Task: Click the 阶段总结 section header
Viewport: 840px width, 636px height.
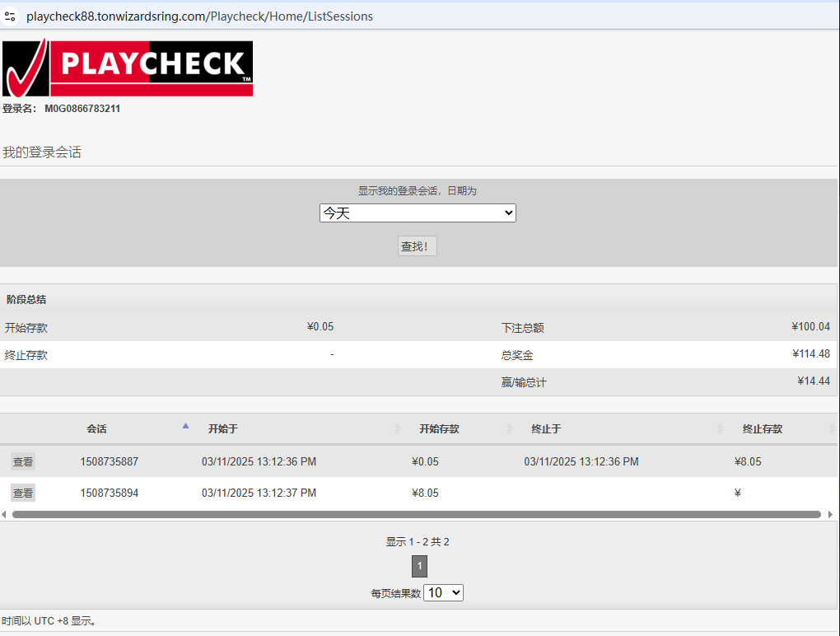Action: (26, 299)
